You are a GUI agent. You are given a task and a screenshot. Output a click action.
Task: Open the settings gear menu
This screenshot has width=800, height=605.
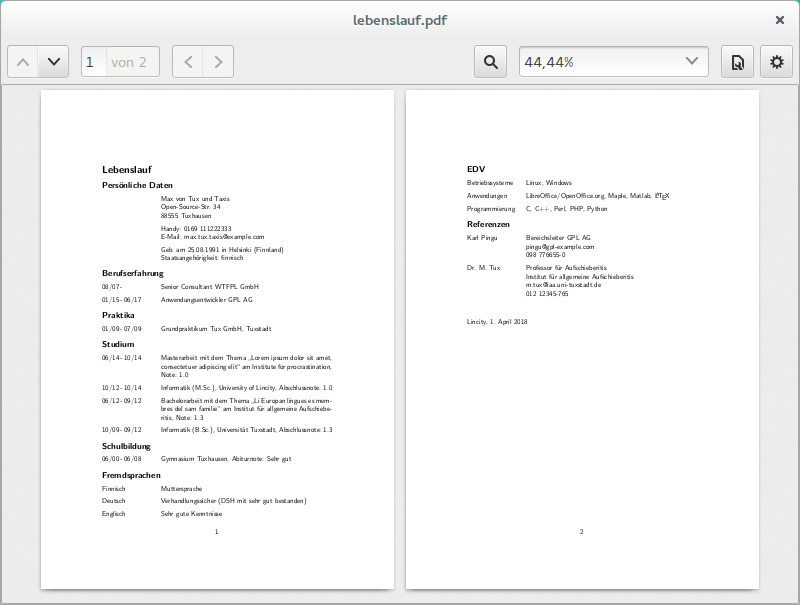776,62
